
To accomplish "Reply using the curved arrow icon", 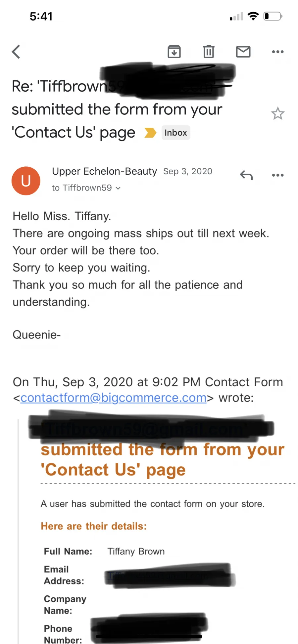I will (x=246, y=175).
